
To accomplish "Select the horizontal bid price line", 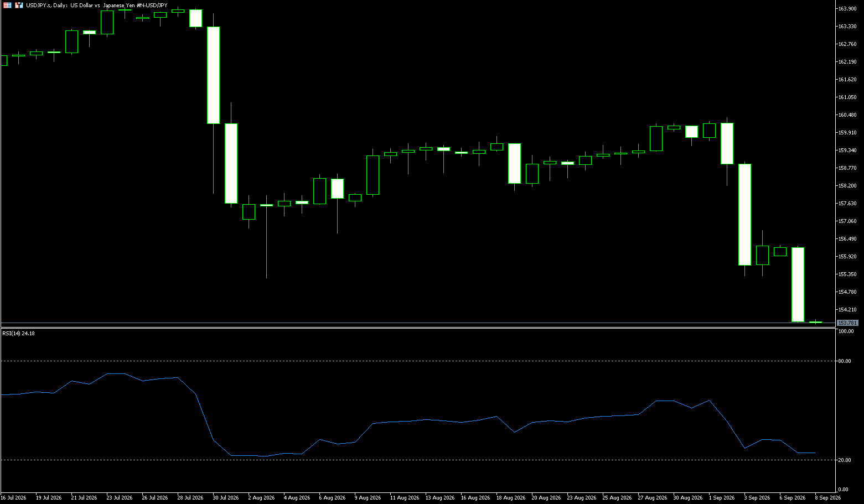I will click(418, 323).
